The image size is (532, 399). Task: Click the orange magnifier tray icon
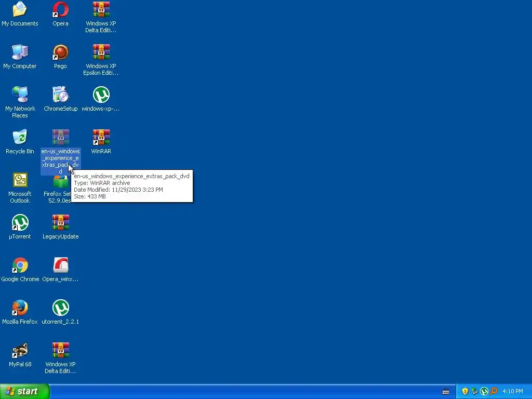point(494,392)
